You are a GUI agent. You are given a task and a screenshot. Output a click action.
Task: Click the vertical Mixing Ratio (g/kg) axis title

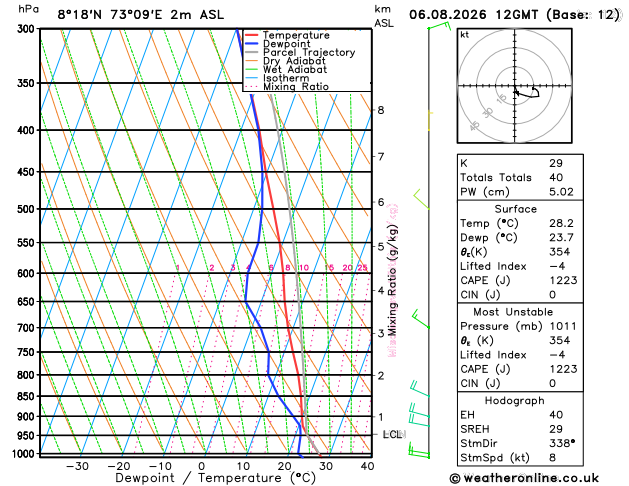392,280
